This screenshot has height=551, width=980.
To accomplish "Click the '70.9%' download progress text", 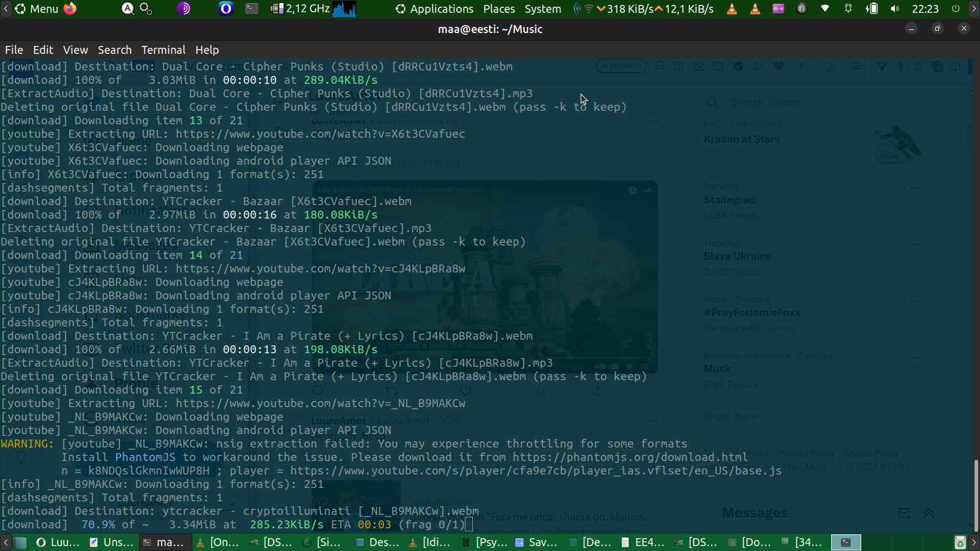I will coord(98,525).
